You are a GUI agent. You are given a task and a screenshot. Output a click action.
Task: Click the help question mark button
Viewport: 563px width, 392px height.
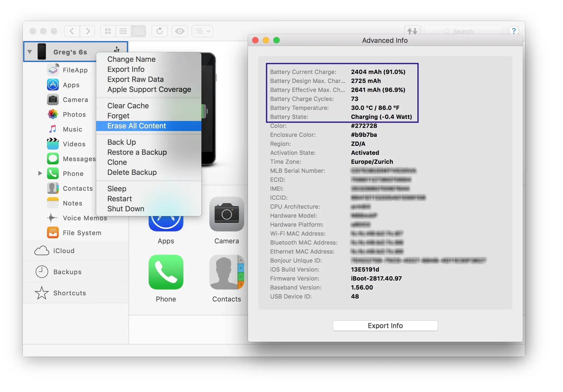(x=513, y=31)
